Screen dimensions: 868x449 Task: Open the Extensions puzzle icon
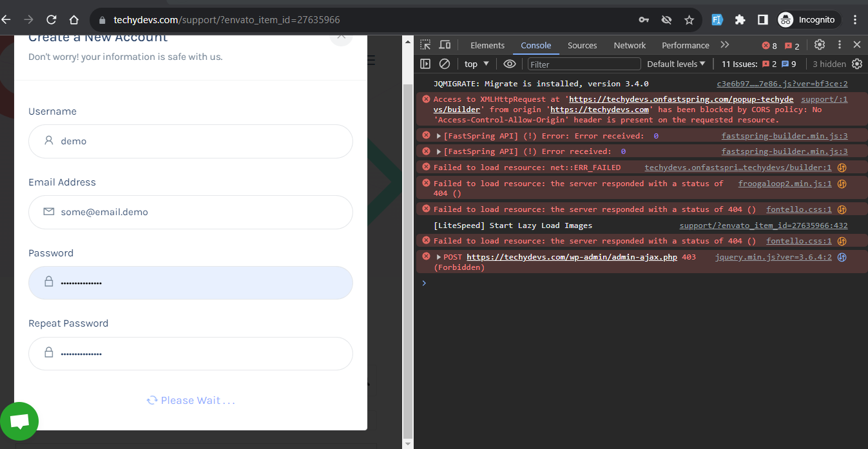pyautogui.click(x=740, y=20)
